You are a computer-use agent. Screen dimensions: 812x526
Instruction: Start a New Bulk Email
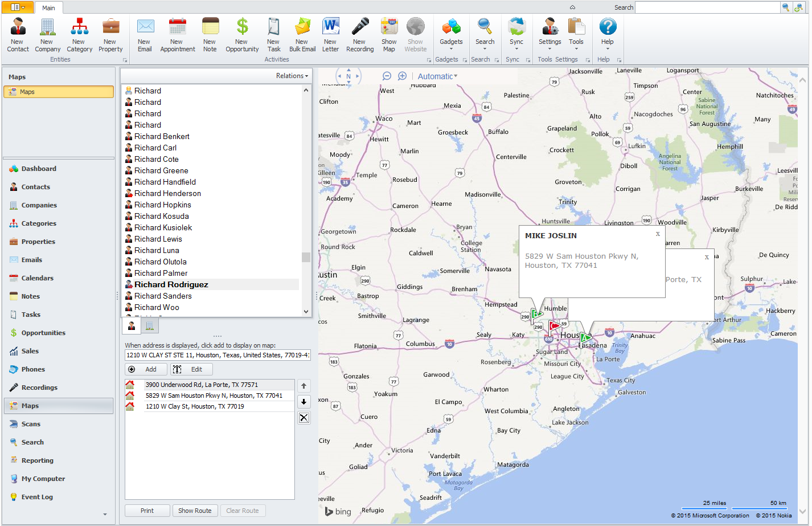[302, 35]
